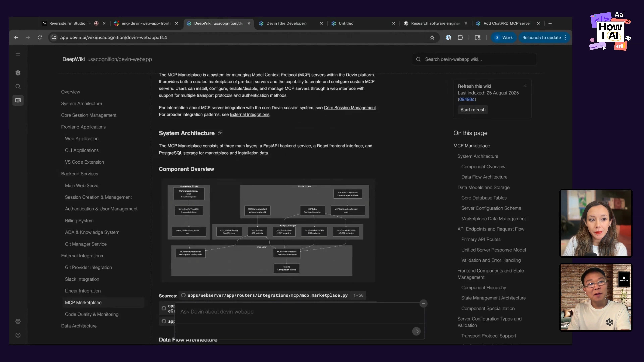Image resolution: width=644 pixels, height=362 pixels.
Task: Jump to Component Overview in On this page
Action: click(483, 167)
